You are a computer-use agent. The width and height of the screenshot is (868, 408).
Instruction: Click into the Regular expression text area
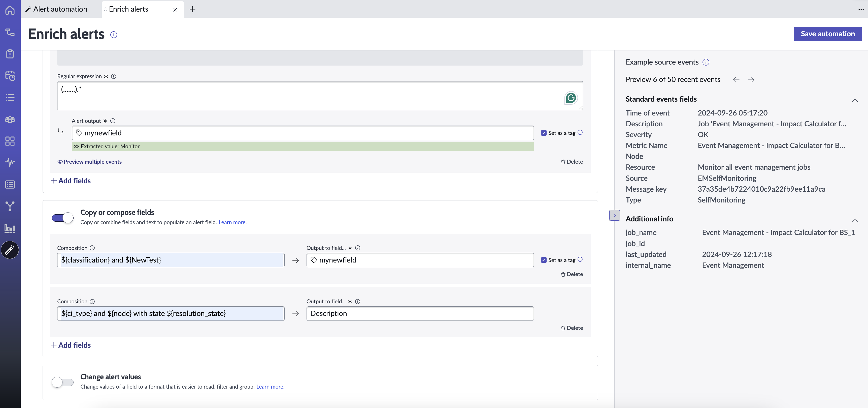[320, 96]
